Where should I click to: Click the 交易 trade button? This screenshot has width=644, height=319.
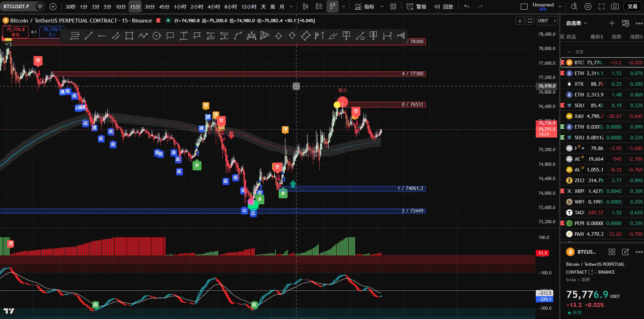[633, 6]
